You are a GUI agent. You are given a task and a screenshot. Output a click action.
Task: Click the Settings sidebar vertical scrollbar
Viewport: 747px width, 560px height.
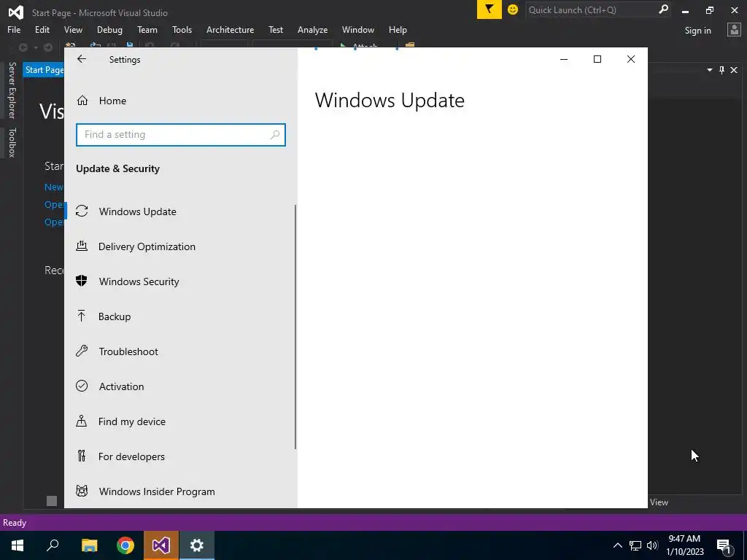[295, 327]
